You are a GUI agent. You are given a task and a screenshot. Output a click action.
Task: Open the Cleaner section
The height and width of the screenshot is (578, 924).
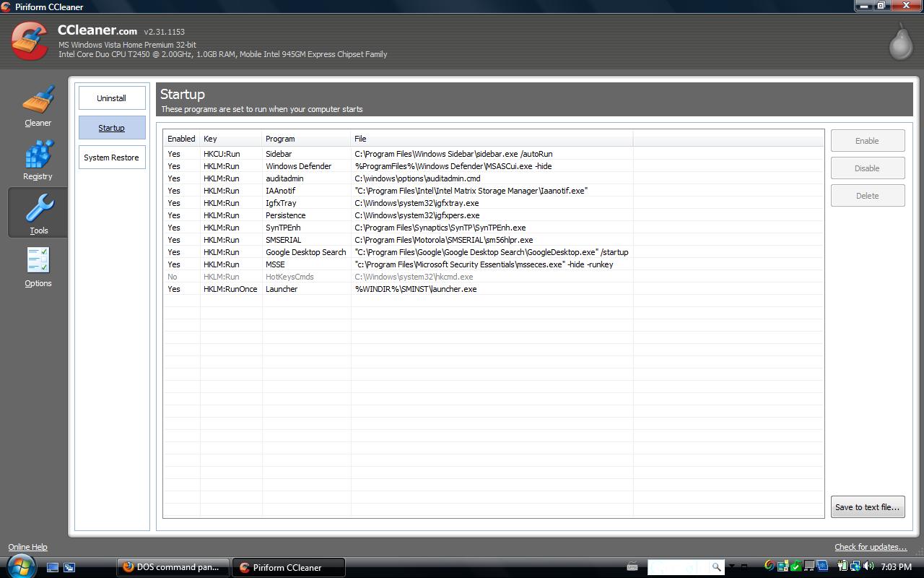(38, 106)
